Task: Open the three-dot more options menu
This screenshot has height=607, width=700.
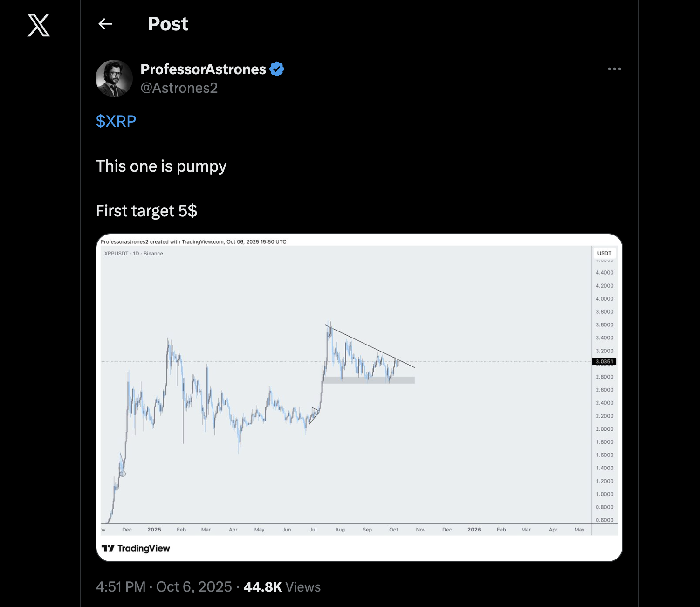Action: pos(614,69)
